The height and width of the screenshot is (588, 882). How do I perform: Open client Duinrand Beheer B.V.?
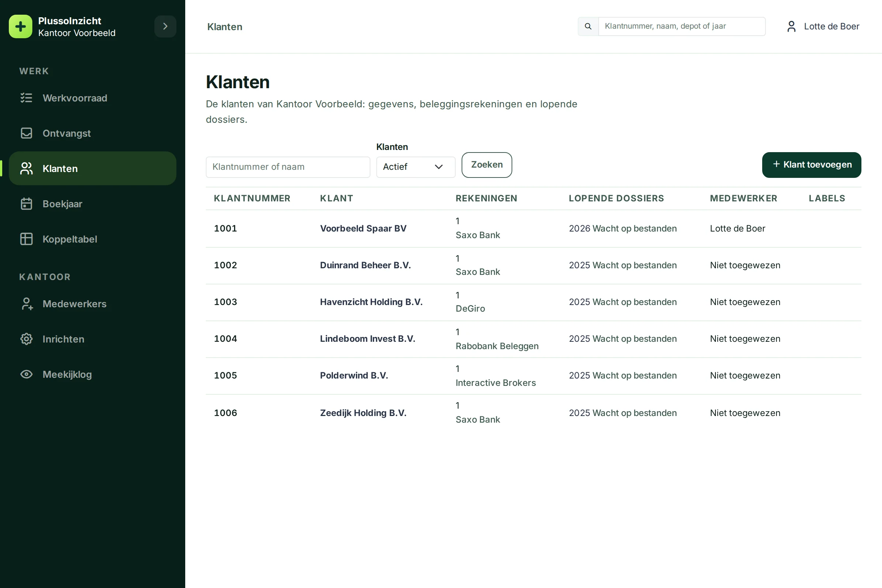pos(365,265)
